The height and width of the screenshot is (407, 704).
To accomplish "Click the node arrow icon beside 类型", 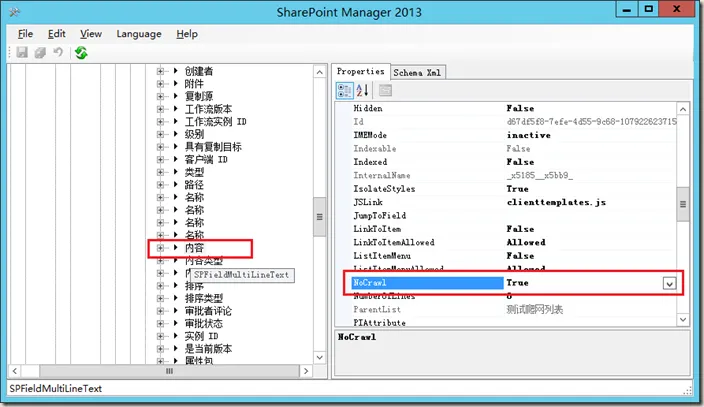I will point(176,172).
